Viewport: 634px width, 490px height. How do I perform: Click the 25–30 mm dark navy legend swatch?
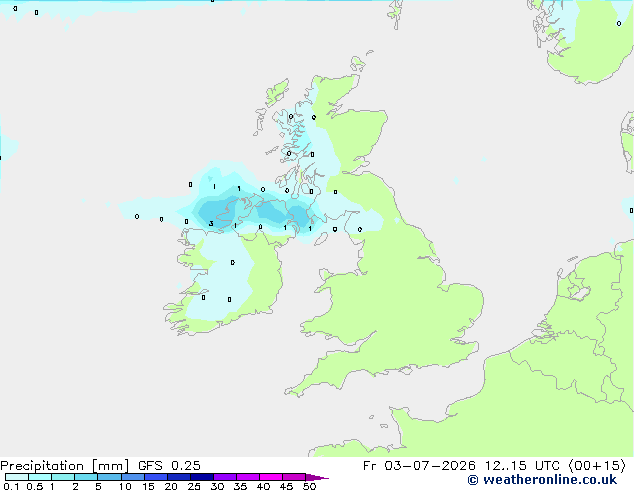coord(202,477)
